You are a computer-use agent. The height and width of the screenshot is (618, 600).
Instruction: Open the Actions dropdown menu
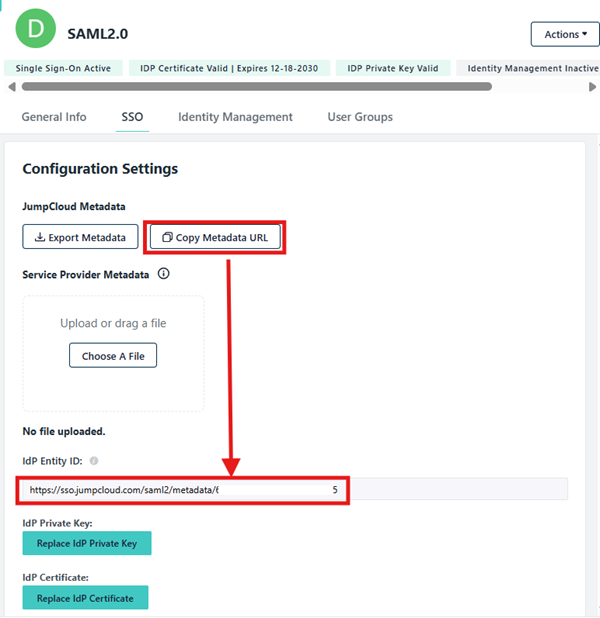tap(564, 34)
